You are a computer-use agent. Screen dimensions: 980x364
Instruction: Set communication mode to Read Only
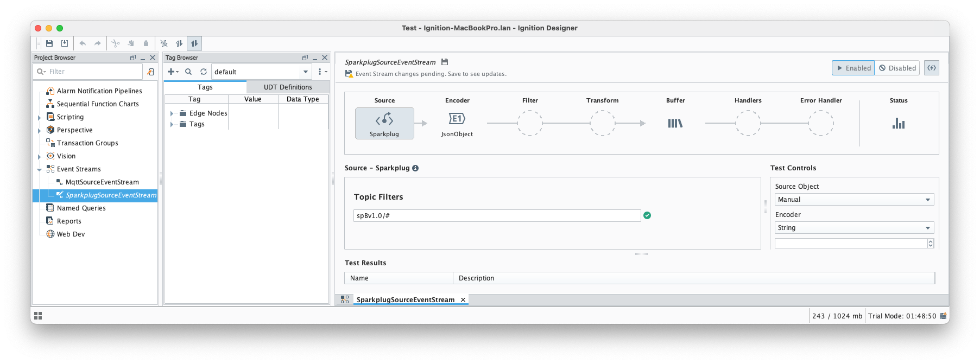pyautogui.click(x=179, y=43)
